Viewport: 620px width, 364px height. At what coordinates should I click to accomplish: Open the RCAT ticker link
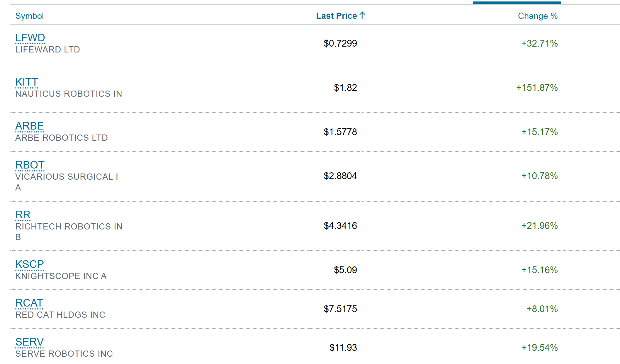tap(29, 303)
